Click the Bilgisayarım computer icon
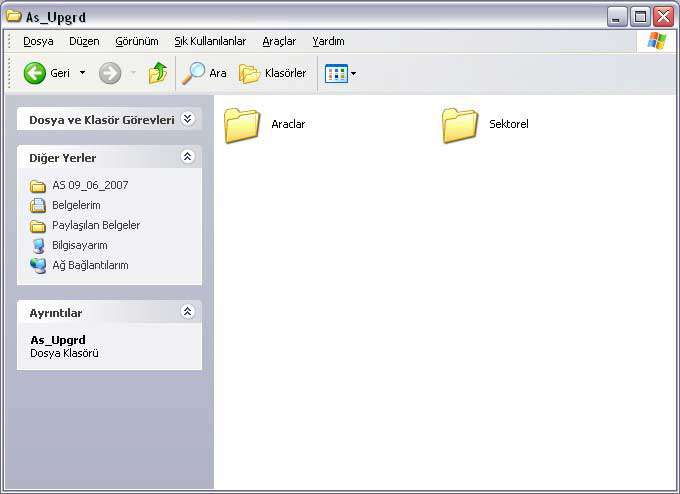Screen dimensions: 680x494 pyautogui.click(x=38, y=245)
